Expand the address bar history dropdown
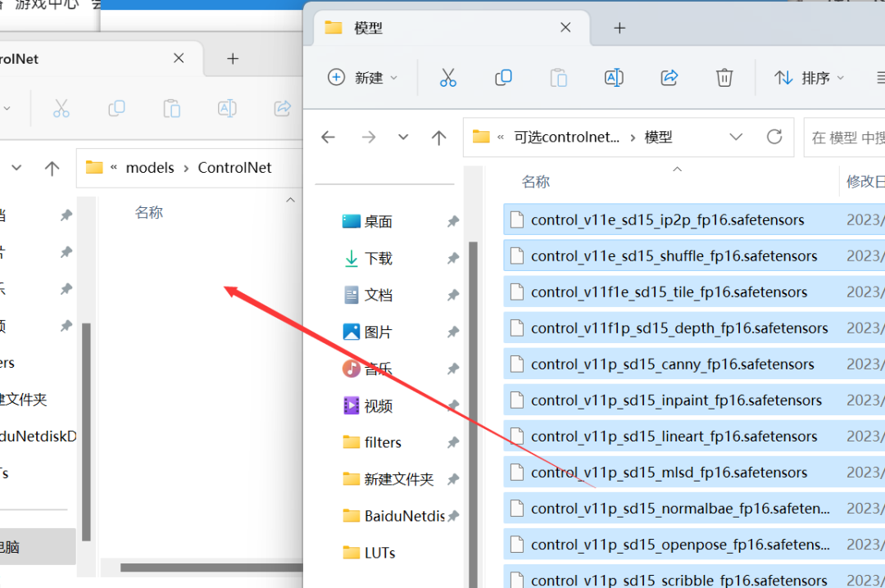885x588 pixels. tap(736, 137)
